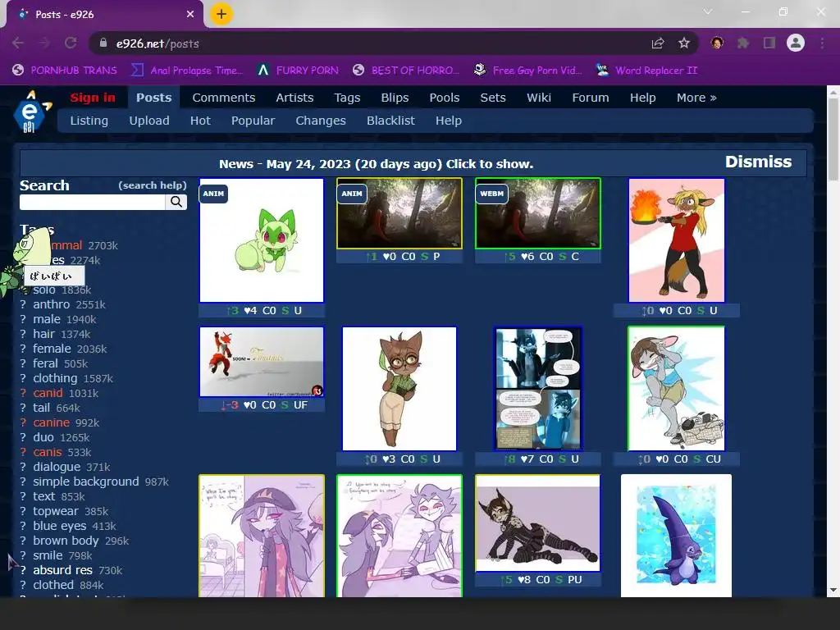Open the Chrome profile avatar
The width and height of the screenshot is (840, 630).
(x=796, y=43)
